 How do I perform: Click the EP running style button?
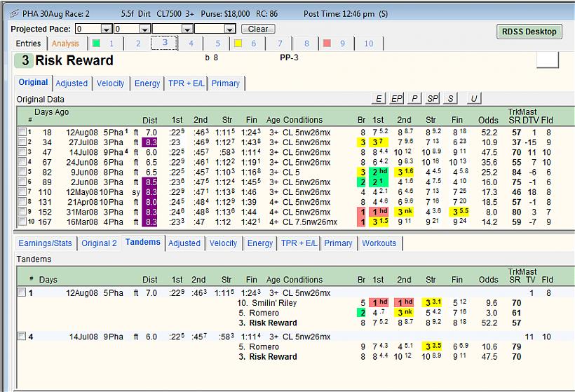[x=396, y=98]
